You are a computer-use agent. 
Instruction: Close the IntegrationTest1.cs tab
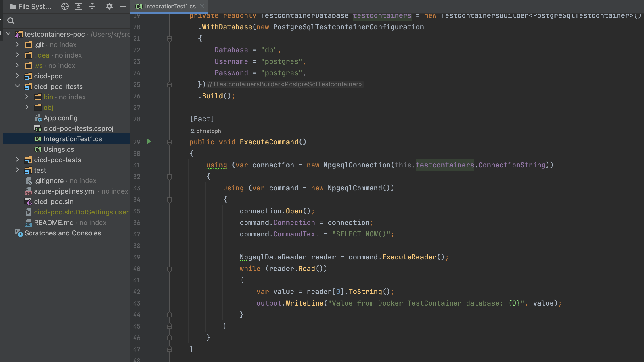202,6
